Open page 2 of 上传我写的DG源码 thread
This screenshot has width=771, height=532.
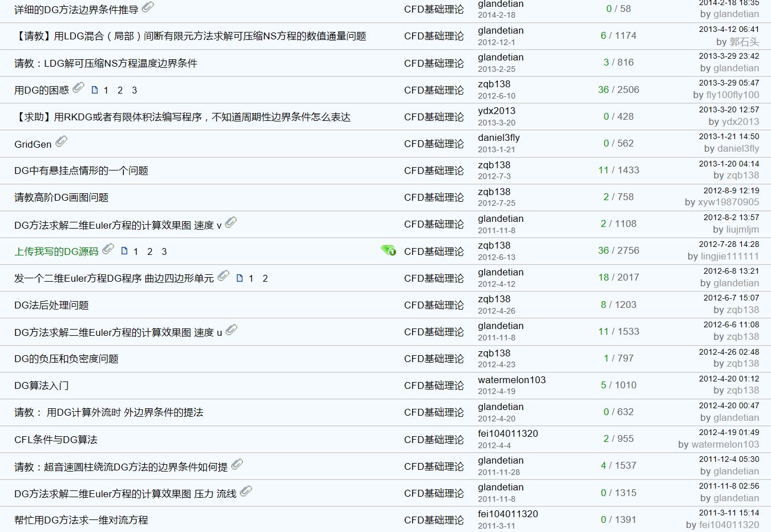pyautogui.click(x=150, y=251)
